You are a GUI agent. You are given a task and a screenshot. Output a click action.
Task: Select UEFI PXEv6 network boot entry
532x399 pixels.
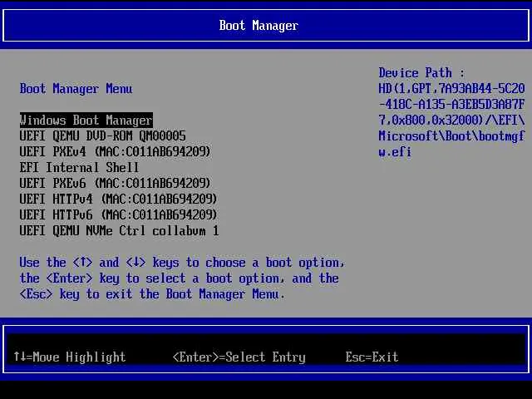pos(116,183)
